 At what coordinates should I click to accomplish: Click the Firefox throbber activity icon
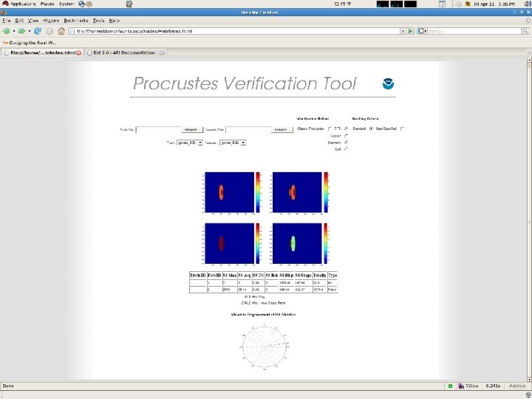pyautogui.click(x=528, y=21)
